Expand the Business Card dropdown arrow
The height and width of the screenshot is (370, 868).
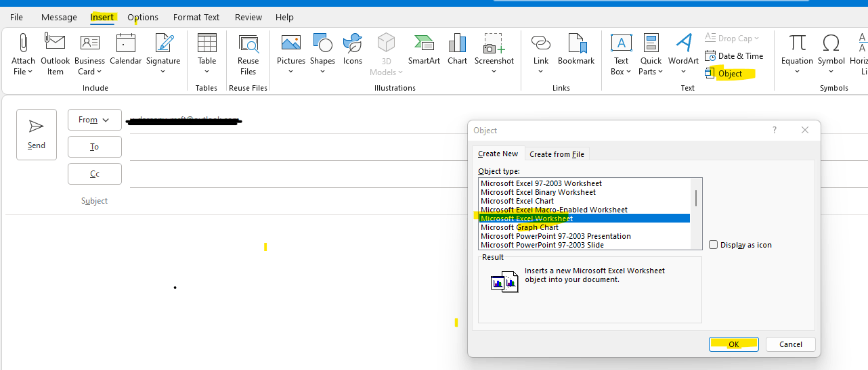[99, 72]
